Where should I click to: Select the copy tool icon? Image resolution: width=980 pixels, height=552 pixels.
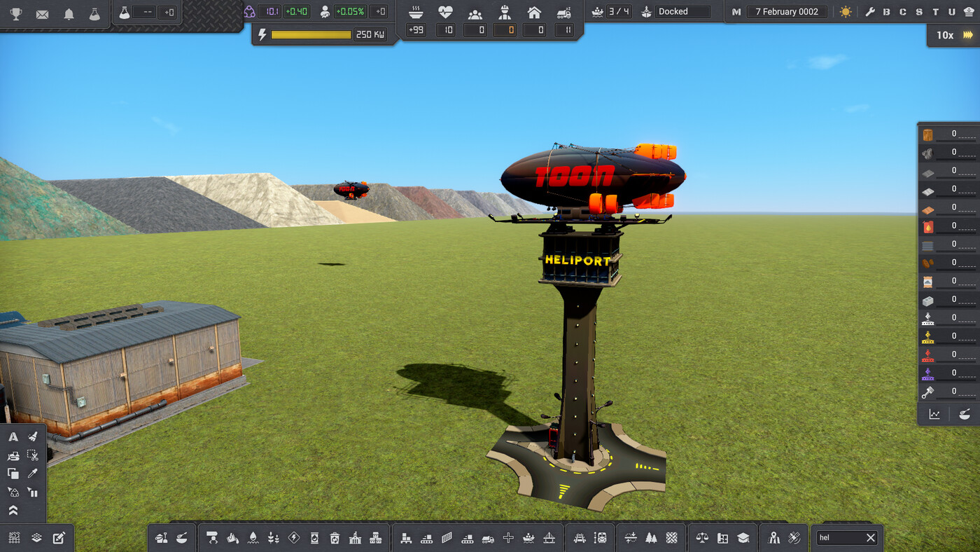point(13,474)
